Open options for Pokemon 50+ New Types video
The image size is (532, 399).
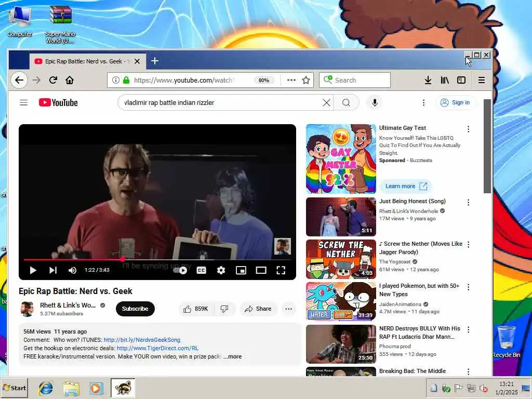pyautogui.click(x=468, y=287)
